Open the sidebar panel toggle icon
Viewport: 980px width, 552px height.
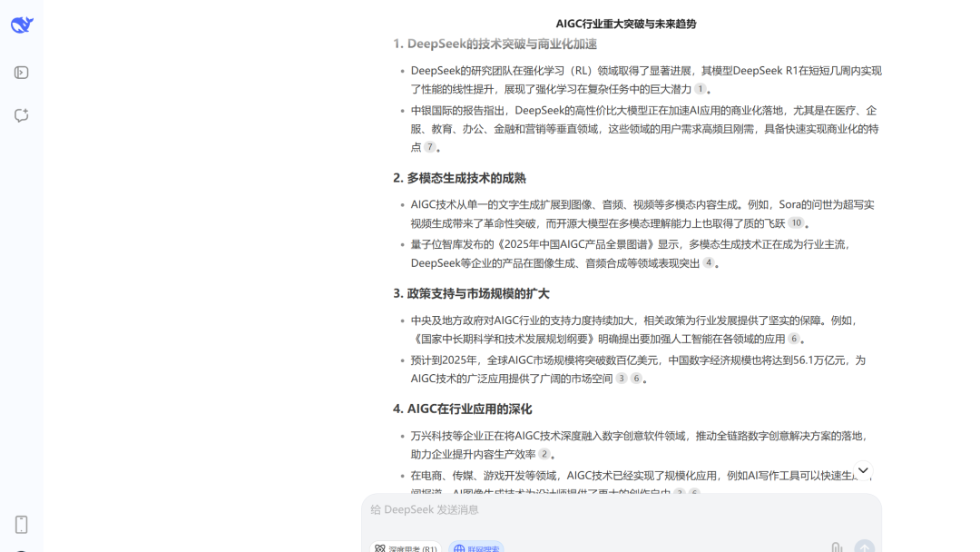click(x=21, y=73)
